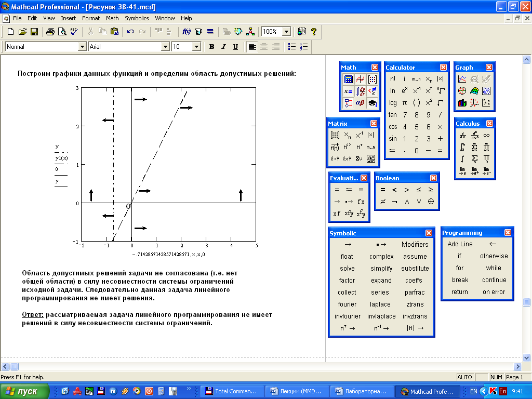532x399 pixels.
Task: Click the Calculate equals-sign toolbar icon
Action: pyautogui.click(x=210, y=32)
